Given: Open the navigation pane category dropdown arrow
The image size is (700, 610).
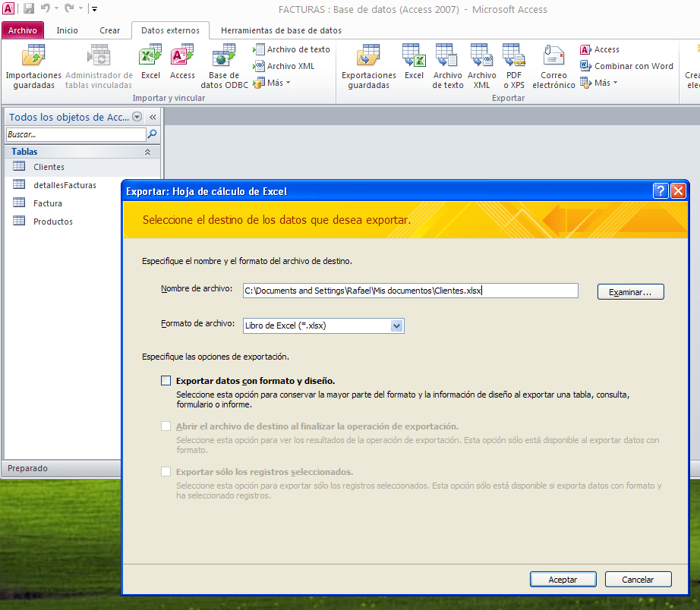Looking at the screenshot, I should pyautogui.click(x=137, y=117).
